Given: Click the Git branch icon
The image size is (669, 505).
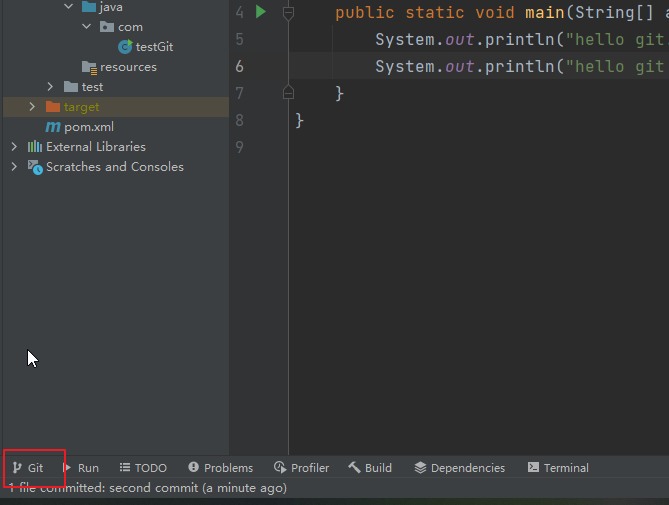Looking at the screenshot, I should tap(17, 468).
